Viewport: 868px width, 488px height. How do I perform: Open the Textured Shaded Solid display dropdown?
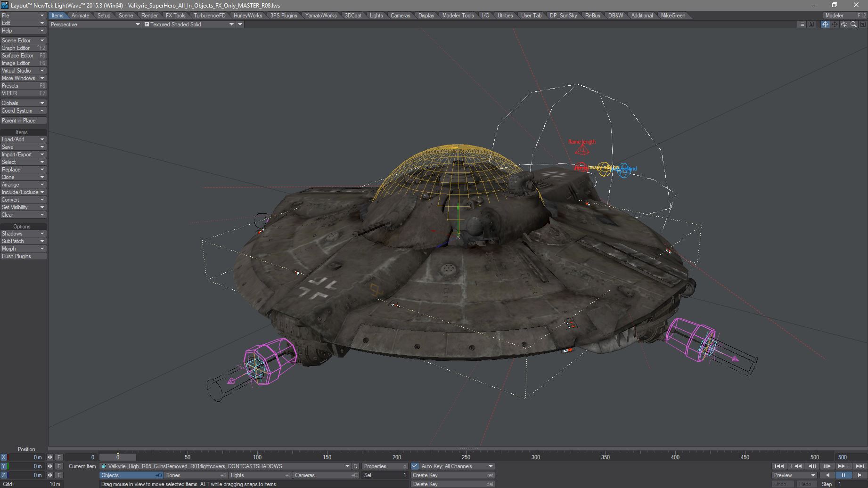click(x=189, y=24)
